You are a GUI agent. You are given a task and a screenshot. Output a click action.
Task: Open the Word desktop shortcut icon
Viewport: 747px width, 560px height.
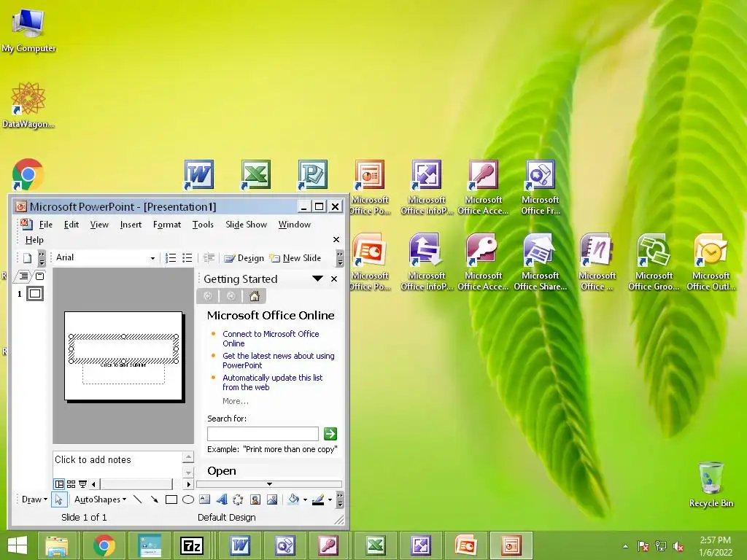(199, 175)
